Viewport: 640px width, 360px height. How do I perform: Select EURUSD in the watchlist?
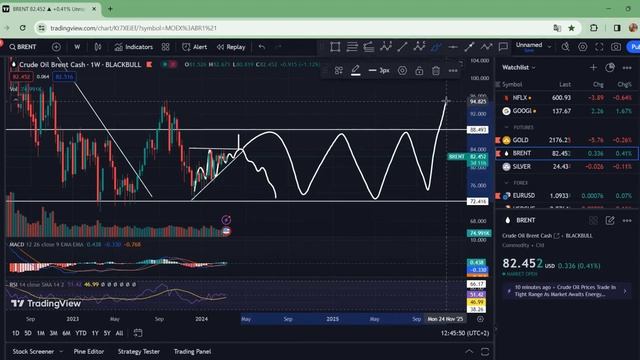pyautogui.click(x=567, y=196)
